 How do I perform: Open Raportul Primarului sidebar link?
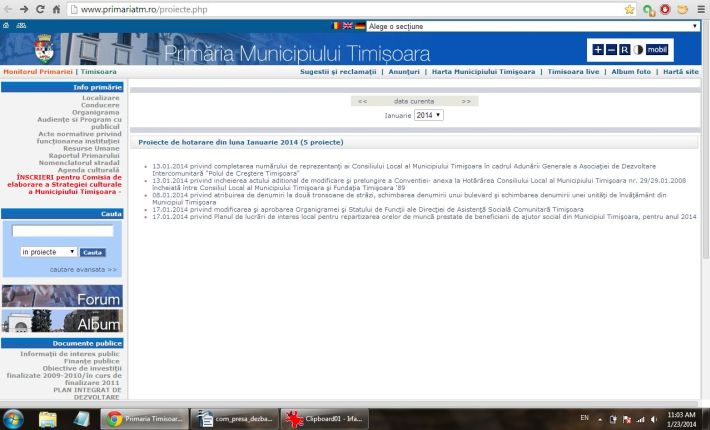[84, 156]
